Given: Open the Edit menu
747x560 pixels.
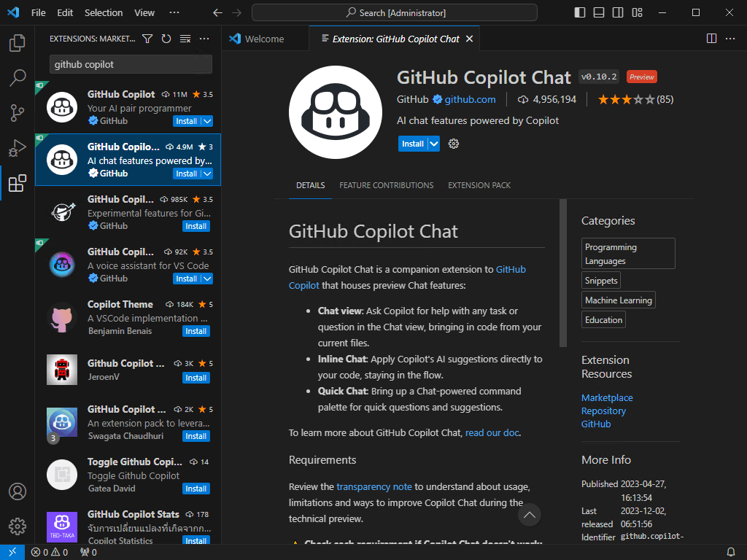Looking at the screenshot, I should pos(65,13).
